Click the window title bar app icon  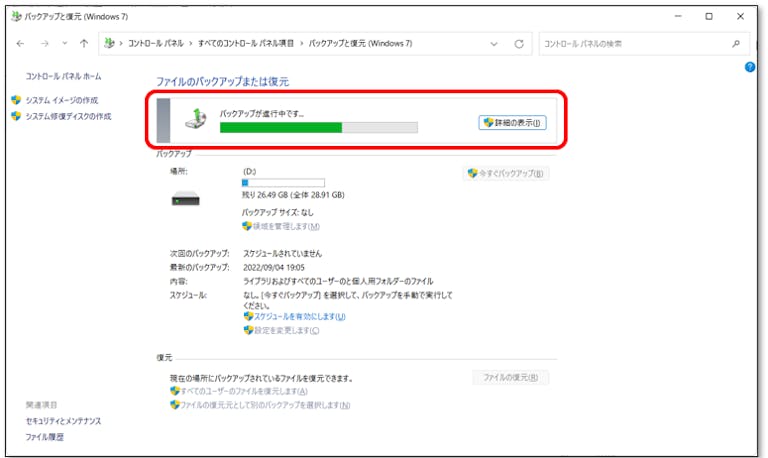(16, 17)
